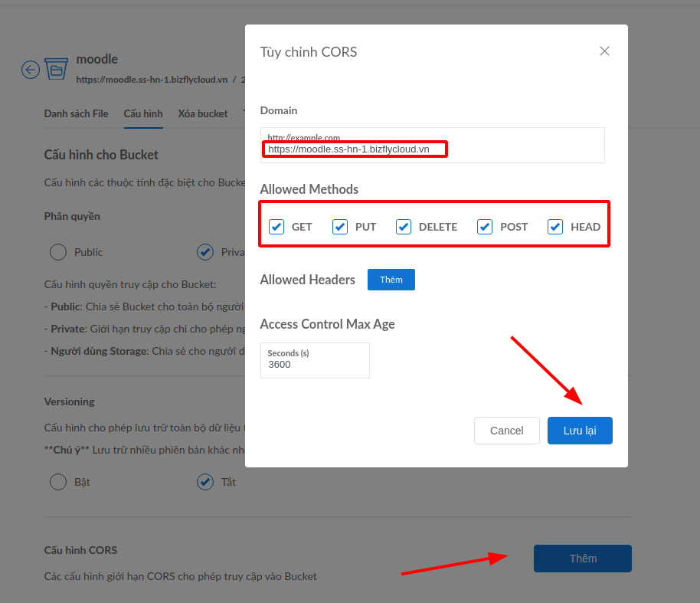Click Thêm next to Allowed Headers
The height and width of the screenshot is (603, 700).
[x=391, y=280]
